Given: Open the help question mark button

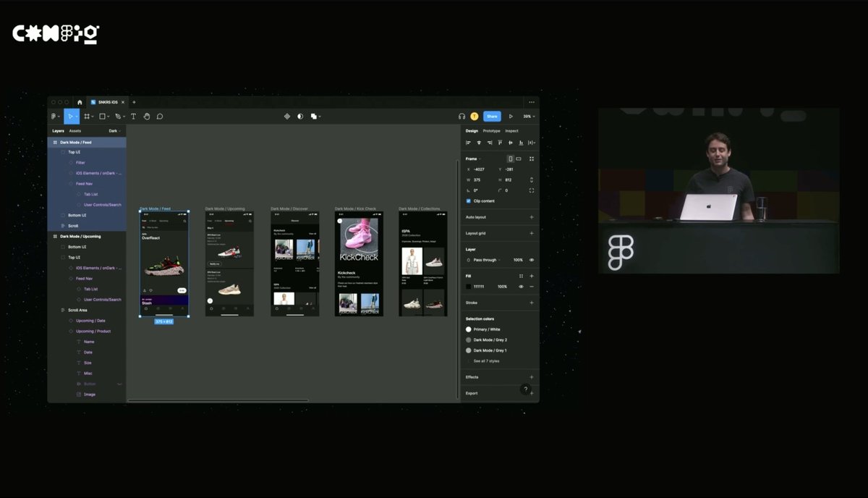Looking at the screenshot, I should (x=526, y=389).
